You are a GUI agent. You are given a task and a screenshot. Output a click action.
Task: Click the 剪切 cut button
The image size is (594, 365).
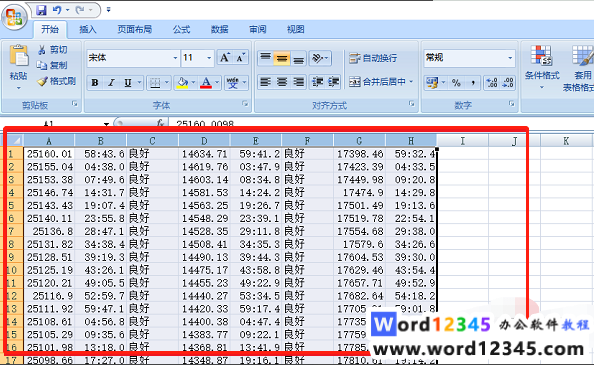pos(53,50)
